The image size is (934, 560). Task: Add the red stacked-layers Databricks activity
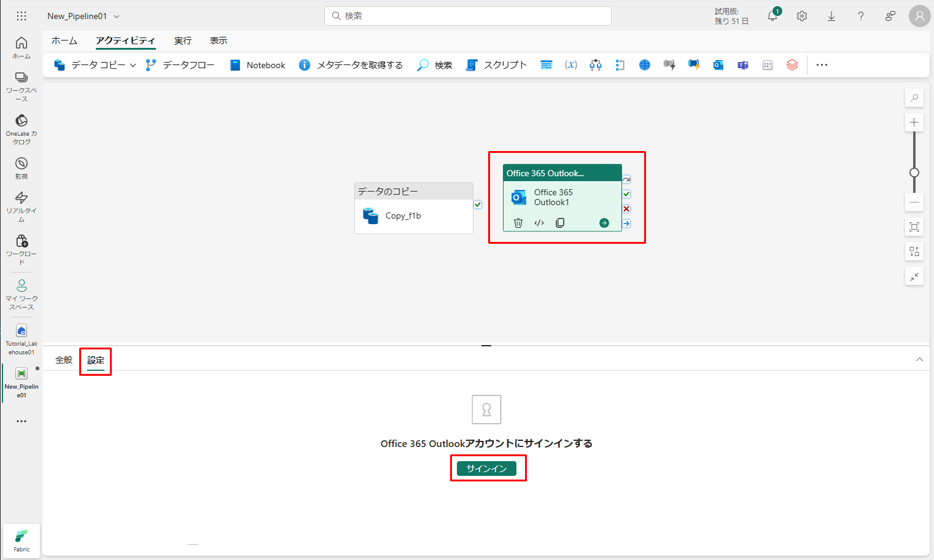(x=792, y=65)
